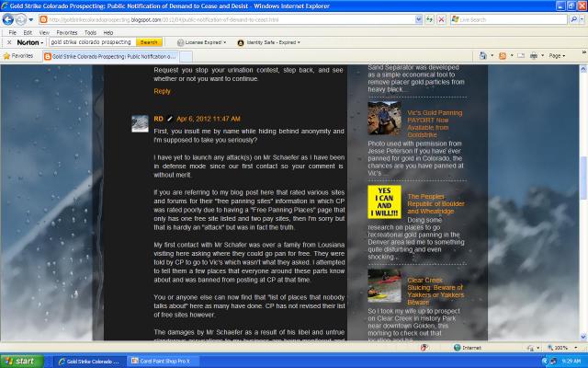Open the Identity Safe - Expired dropdown
The height and width of the screenshot is (368, 588).
click(269, 42)
